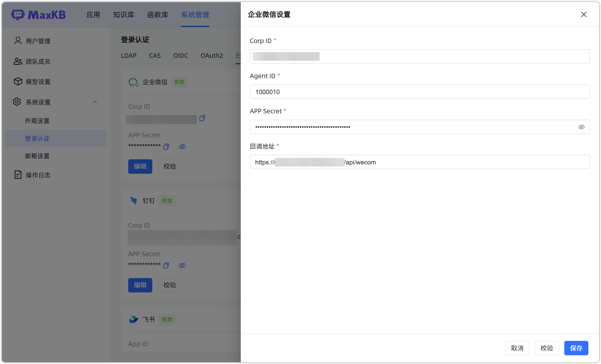601x364 pixels.
Task: Open 模型设置 via its cube icon
Action: click(18, 81)
